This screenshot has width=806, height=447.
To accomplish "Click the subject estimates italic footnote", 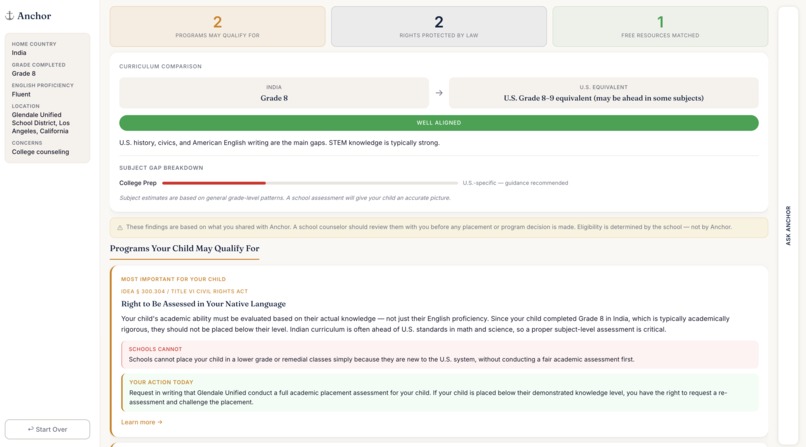I will coord(285,198).
